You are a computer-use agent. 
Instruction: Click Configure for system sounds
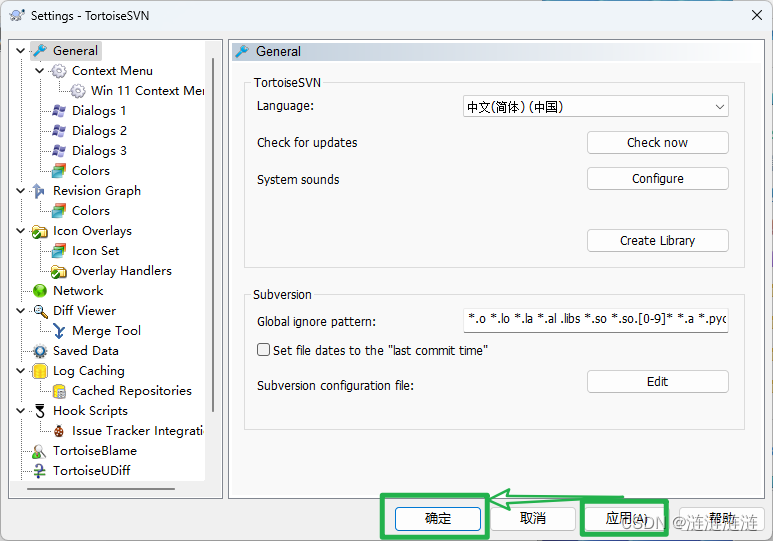(x=657, y=179)
